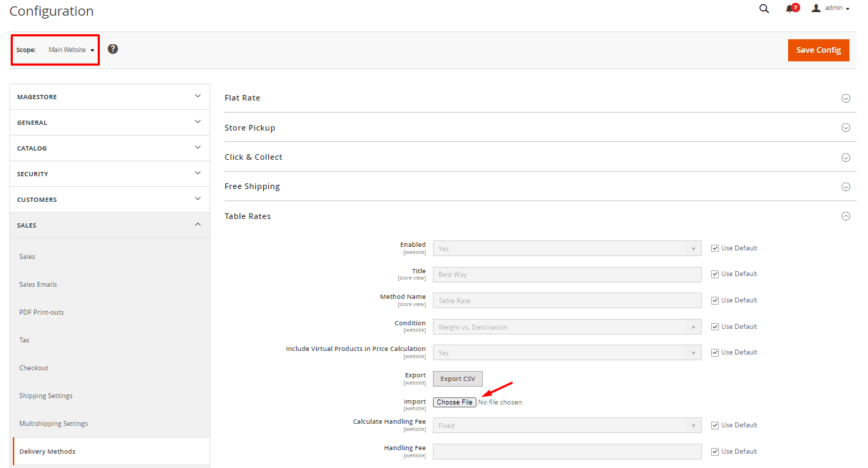Open the notifications bell icon
Viewport: 868px width, 468px height.
tap(788, 9)
